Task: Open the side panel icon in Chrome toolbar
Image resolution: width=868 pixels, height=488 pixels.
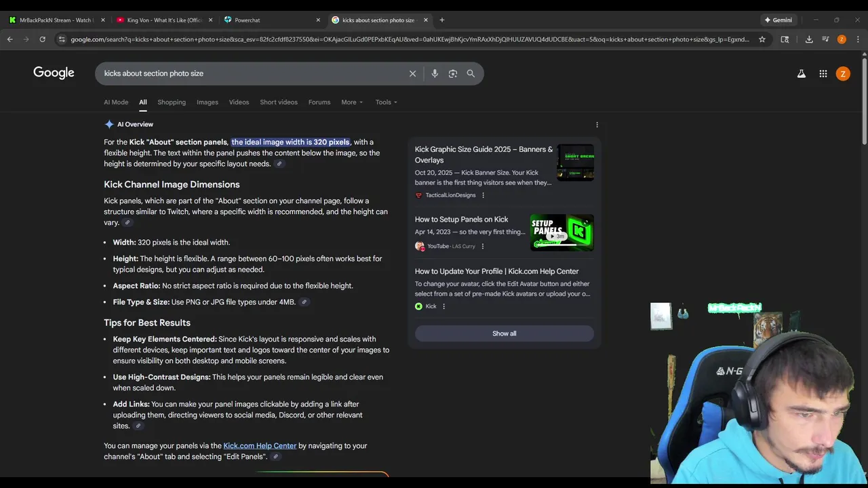Action: tap(785, 39)
